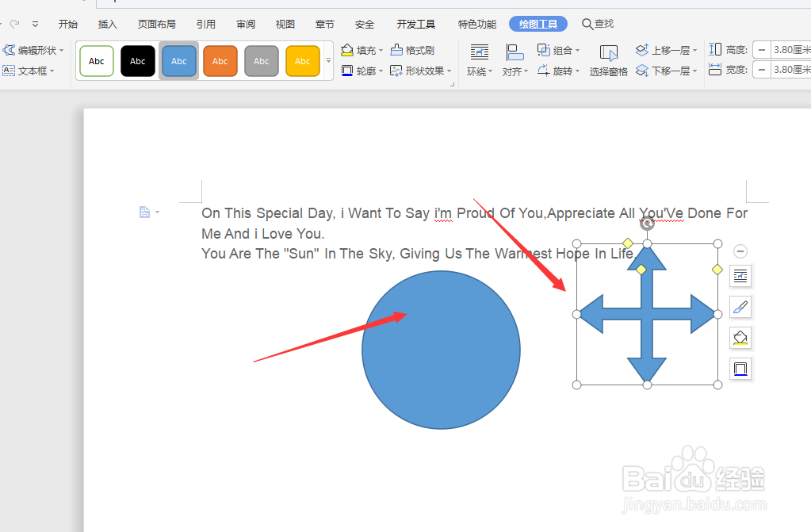Switch to the 插入 tab
This screenshot has height=532, width=811.
click(108, 24)
